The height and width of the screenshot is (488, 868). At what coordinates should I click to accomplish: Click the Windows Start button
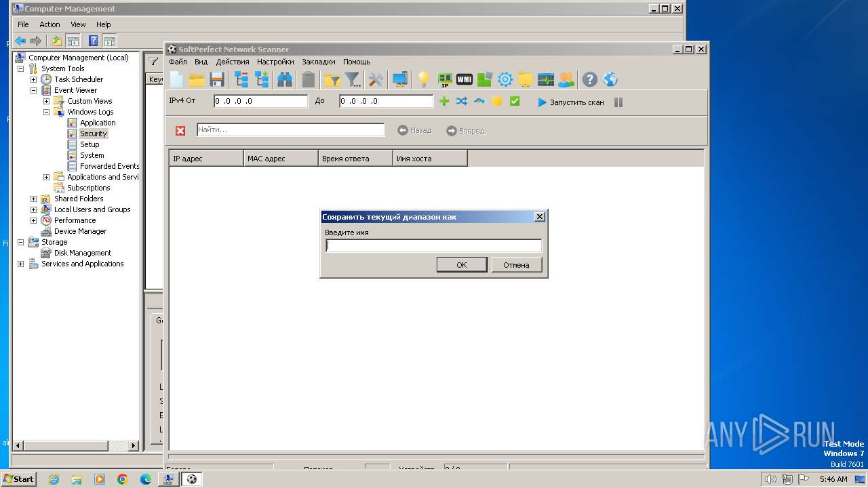[18, 479]
